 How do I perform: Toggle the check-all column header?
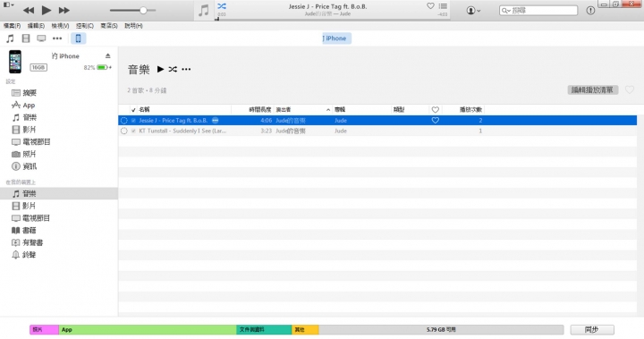[x=133, y=110]
